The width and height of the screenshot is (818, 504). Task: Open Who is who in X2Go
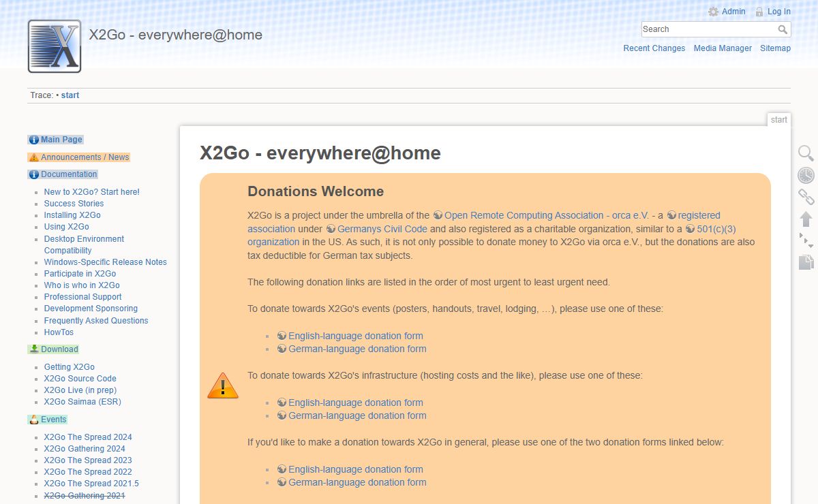click(x=82, y=285)
